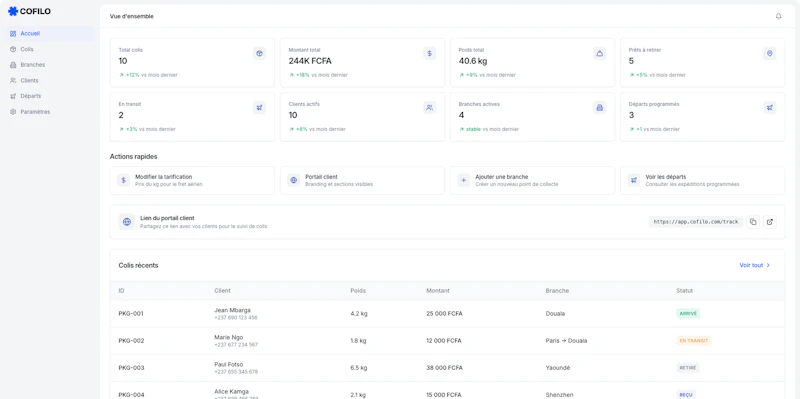Viewport: 800px width, 399px height.
Task: Click client name Marie Ngo
Action: pyautogui.click(x=229, y=337)
